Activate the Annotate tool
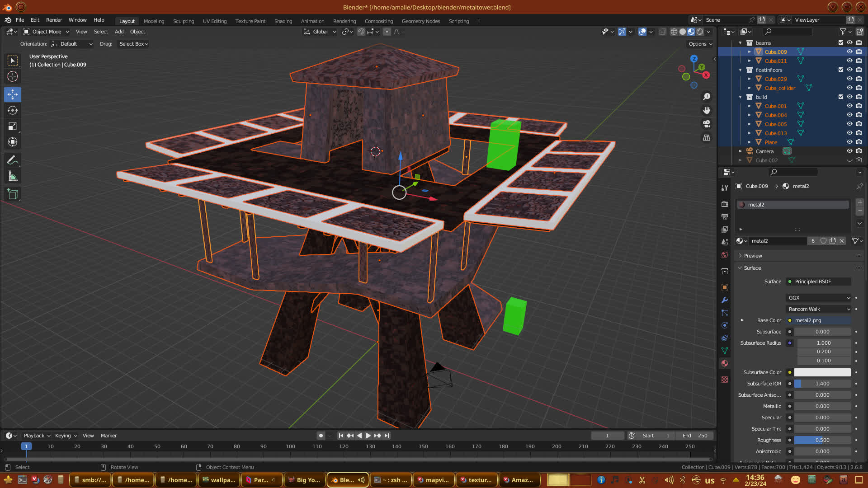The image size is (868, 488). 13,160
